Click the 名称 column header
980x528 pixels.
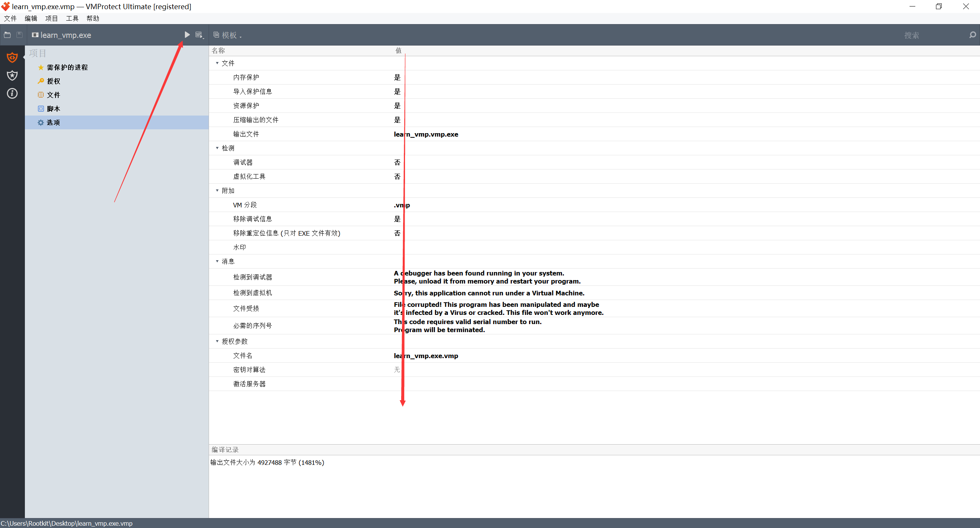pos(218,51)
